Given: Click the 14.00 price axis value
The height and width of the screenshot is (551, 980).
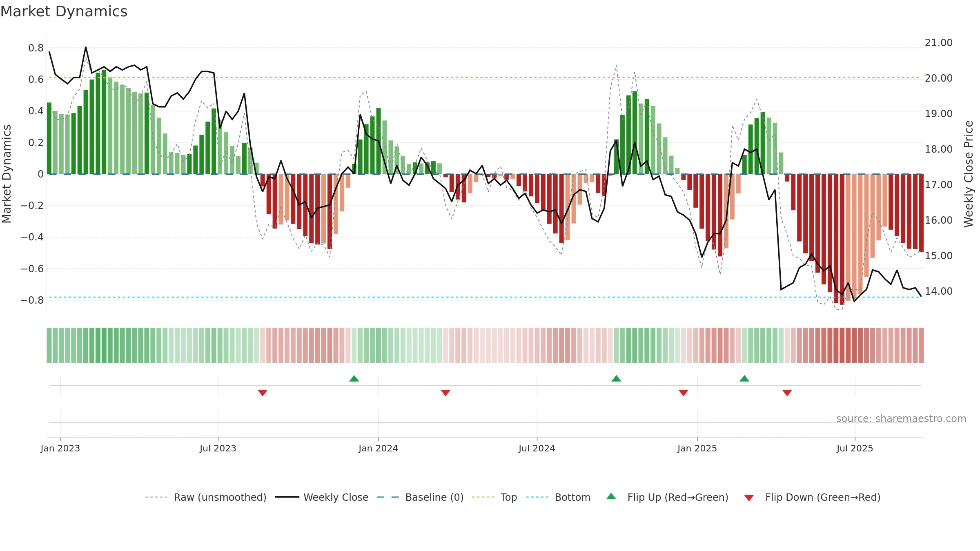Looking at the screenshot, I should [x=939, y=291].
